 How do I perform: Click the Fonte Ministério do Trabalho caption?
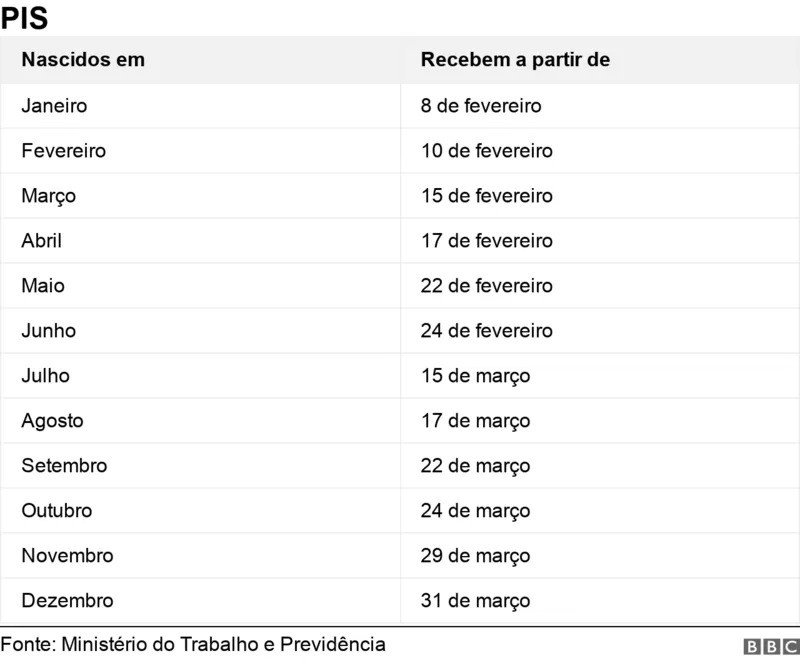[x=193, y=644]
